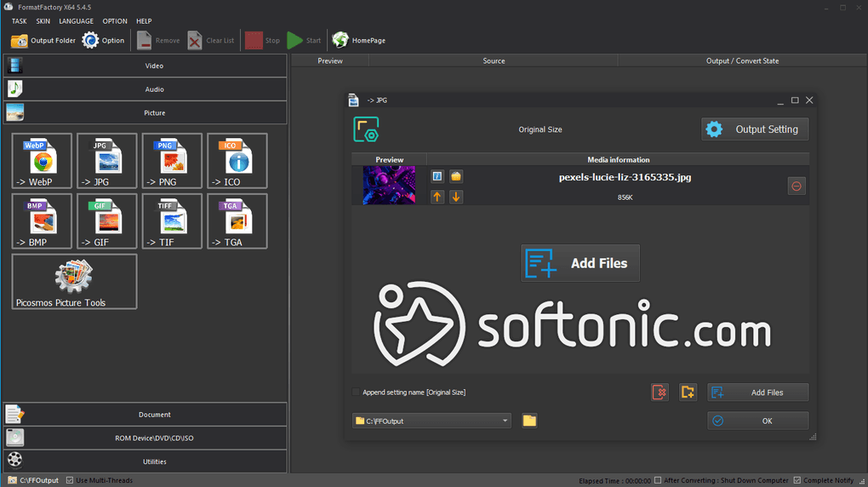Confirm with the OK button
The height and width of the screenshot is (487, 868).
tap(758, 421)
